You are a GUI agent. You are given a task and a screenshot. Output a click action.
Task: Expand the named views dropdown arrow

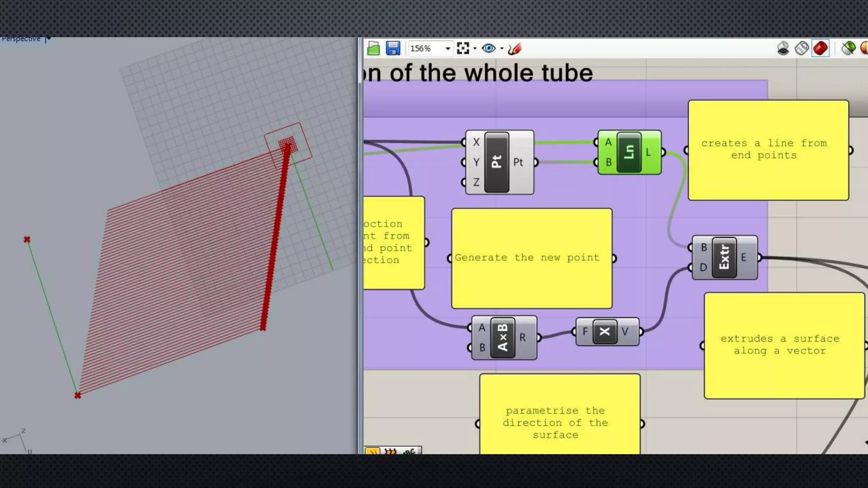(x=502, y=49)
